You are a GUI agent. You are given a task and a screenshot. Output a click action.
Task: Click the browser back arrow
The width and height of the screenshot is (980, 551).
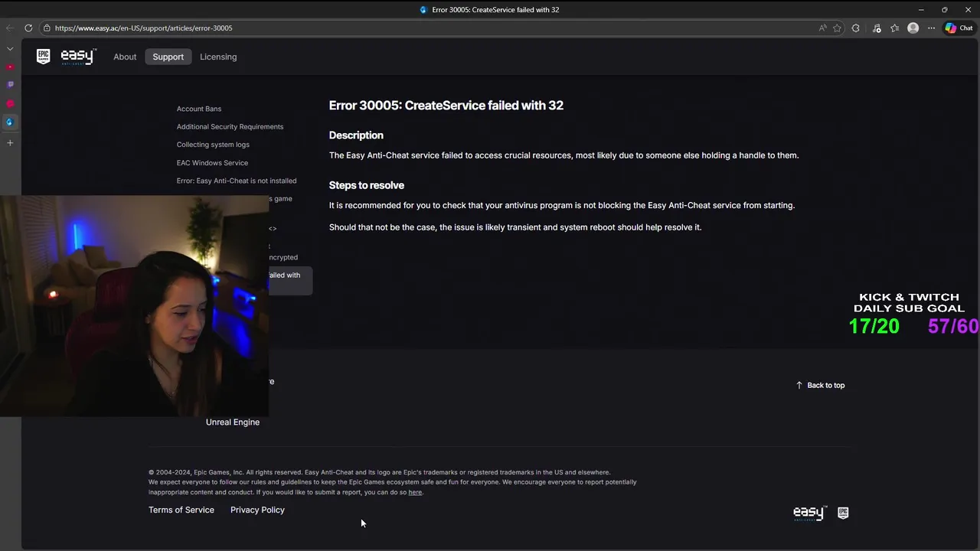pos(10,28)
